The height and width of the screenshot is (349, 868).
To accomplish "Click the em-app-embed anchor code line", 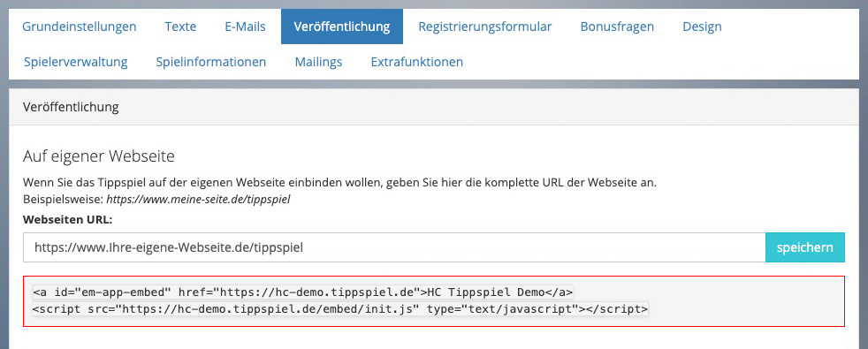I will (303, 292).
